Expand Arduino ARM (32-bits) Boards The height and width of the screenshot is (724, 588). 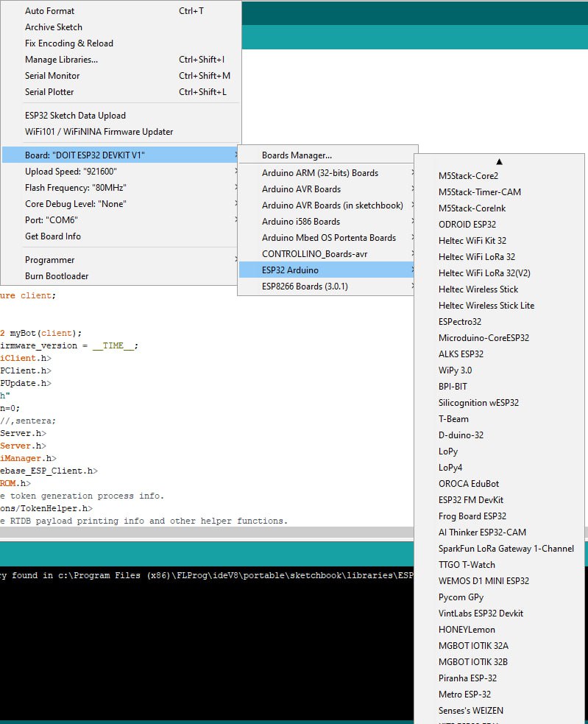click(327, 172)
